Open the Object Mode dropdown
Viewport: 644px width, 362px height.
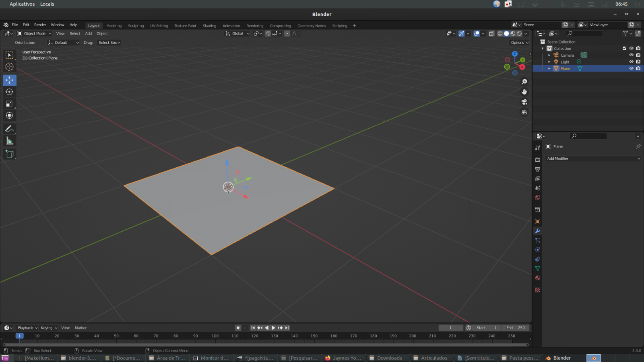pyautogui.click(x=34, y=34)
